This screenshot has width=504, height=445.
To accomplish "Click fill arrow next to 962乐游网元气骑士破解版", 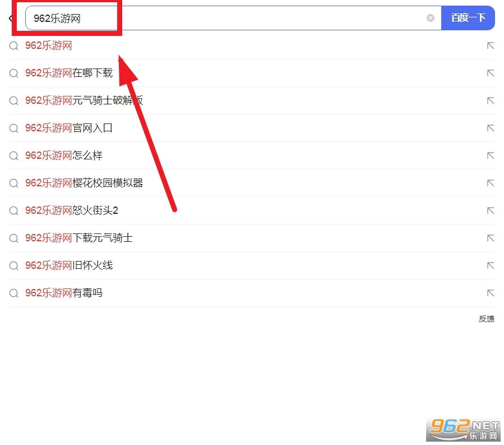I will coord(491,100).
